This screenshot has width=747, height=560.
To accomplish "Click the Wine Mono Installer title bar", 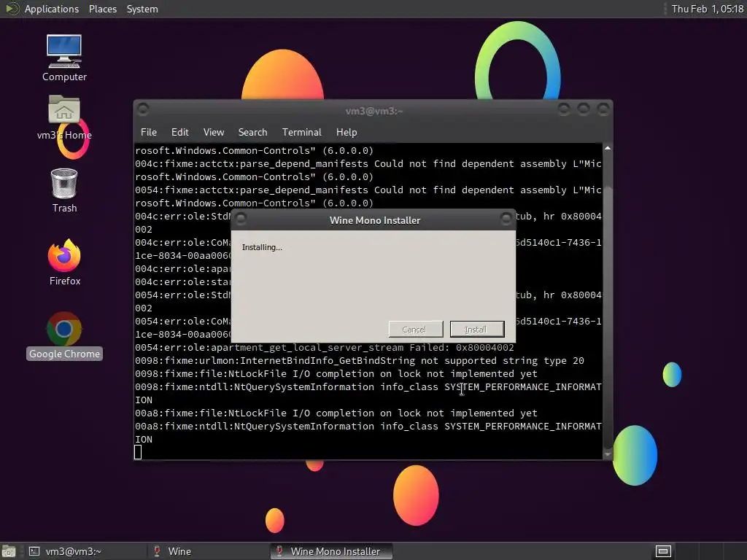I will [374, 220].
